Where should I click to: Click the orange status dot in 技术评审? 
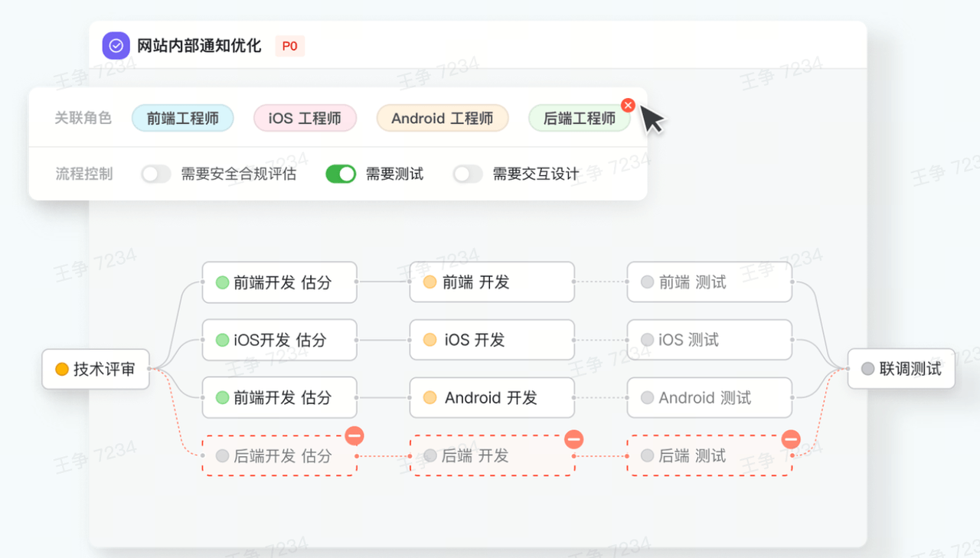(62, 370)
